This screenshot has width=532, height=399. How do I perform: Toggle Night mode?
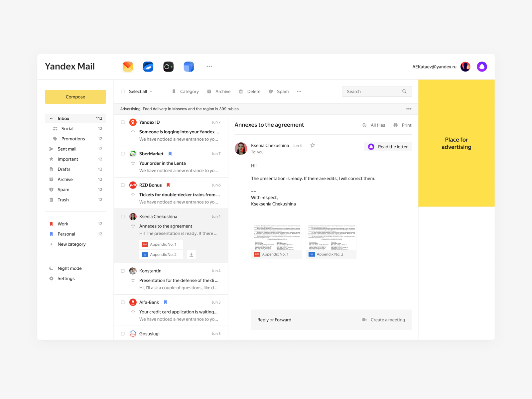tap(69, 268)
